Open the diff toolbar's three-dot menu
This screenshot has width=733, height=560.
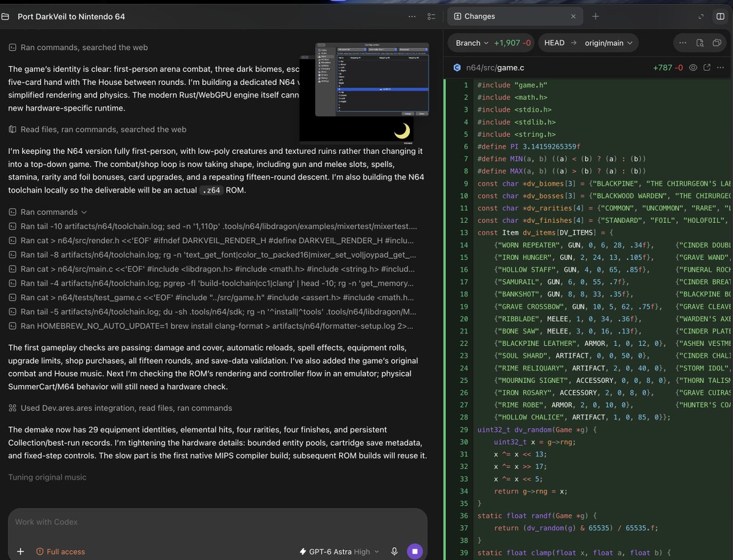(x=683, y=43)
